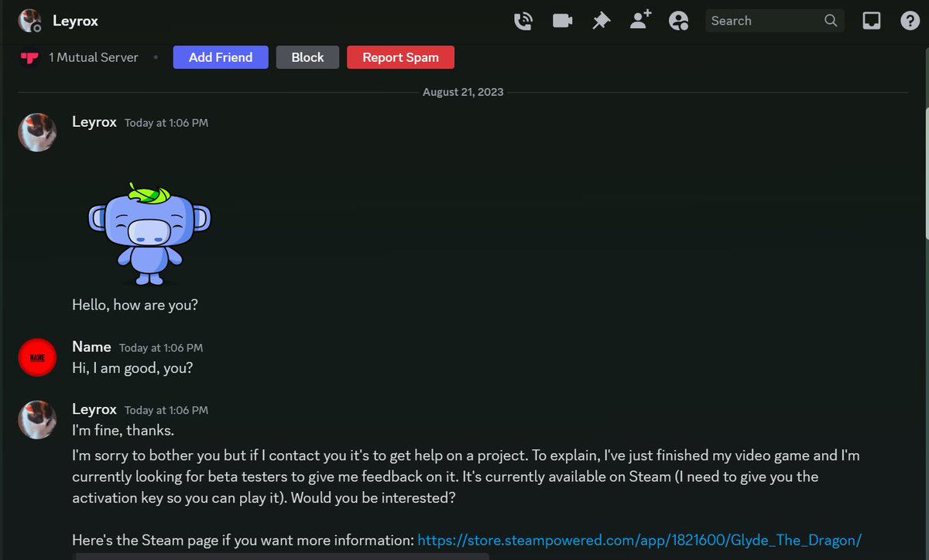Click the August 21, 2023 date divider label
Viewport: 929px width, 560px height.
(x=463, y=92)
